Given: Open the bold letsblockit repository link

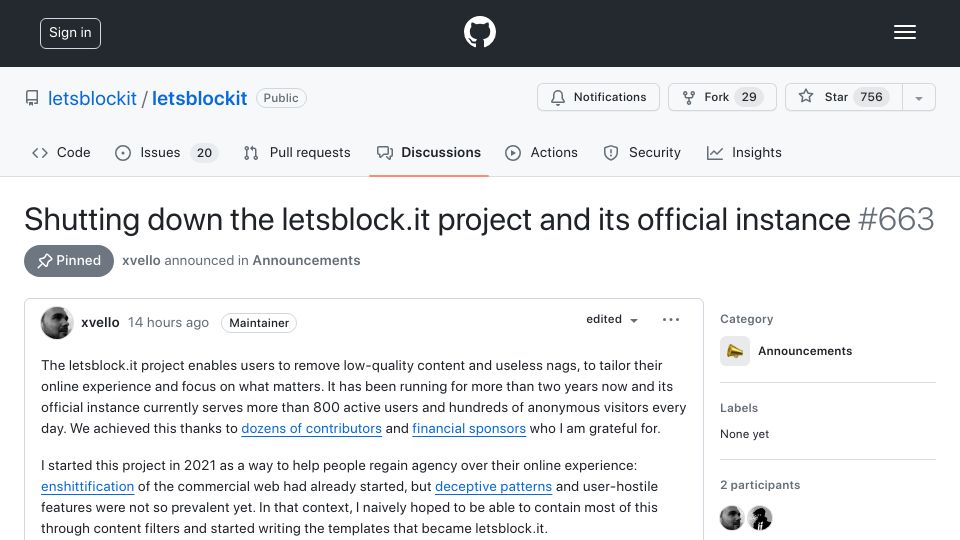Looking at the screenshot, I should point(200,98).
